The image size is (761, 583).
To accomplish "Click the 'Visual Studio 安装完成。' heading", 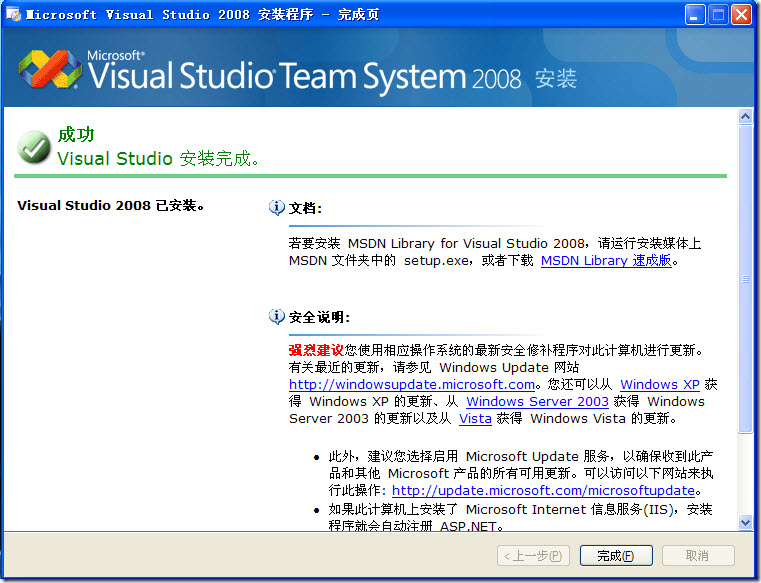I will click(158, 158).
